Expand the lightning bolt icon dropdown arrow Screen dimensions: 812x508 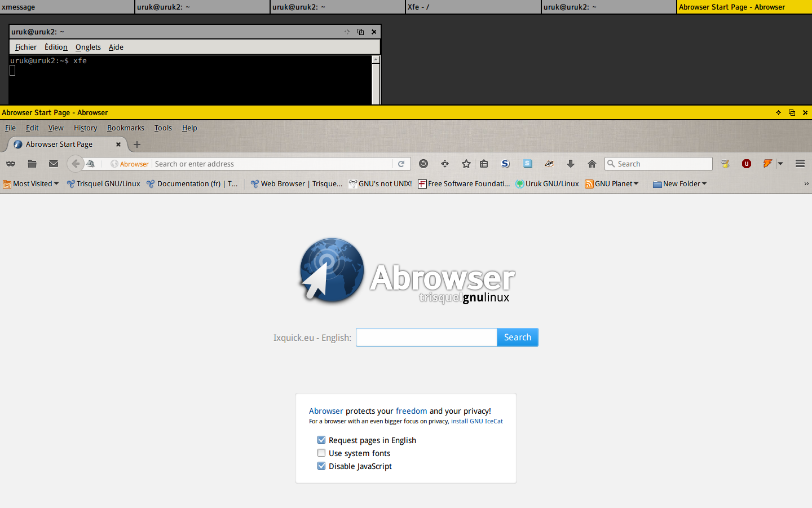780,164
